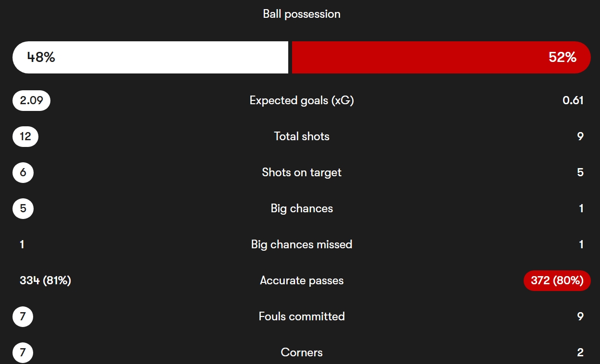Click the 2.09 expected goals badge
This screenshot has height=364, width=600.
click(x=32, y=100)
